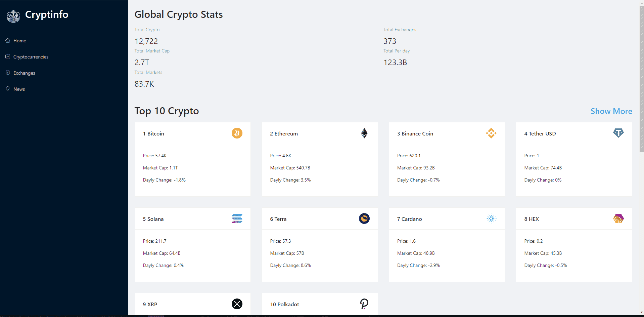Image resolution: width=644 pixels, height=317 pixels.
Task: Click the scrollbar up arrow
Action: click(x=642, y=3)
